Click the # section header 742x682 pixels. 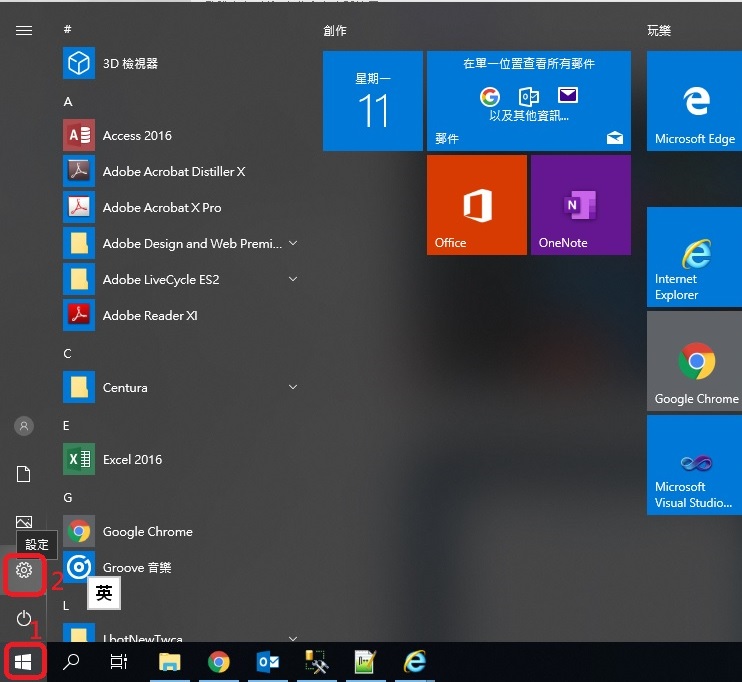(x=68, y=29)
